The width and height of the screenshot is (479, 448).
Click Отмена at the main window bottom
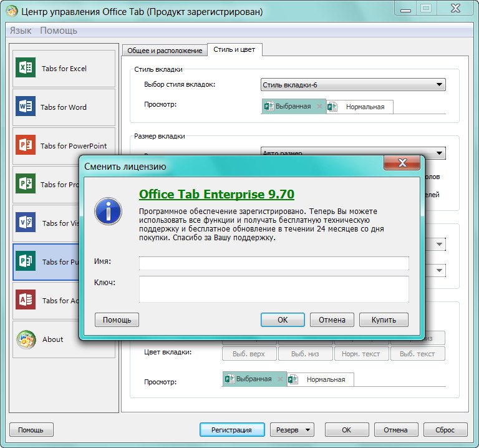click(x=395, y=430)
